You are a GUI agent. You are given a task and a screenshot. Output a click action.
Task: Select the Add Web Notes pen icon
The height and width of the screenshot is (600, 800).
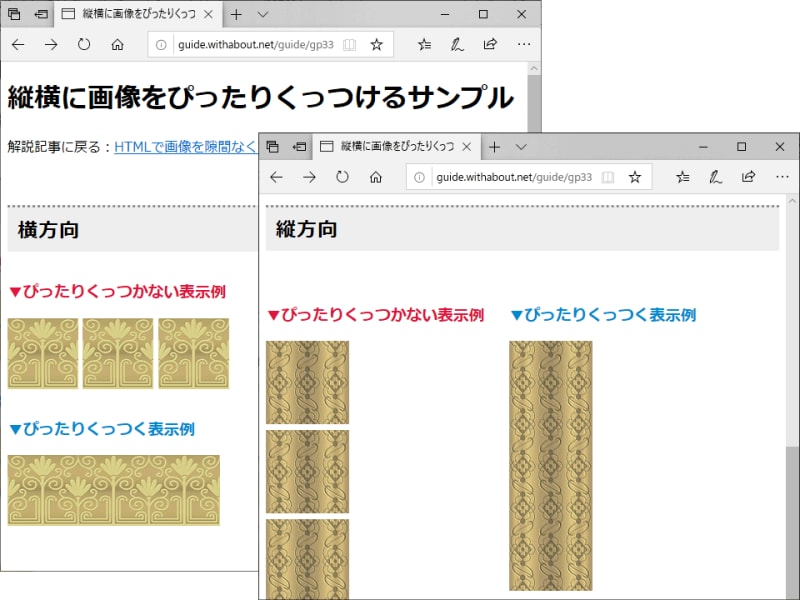(715, 176)
